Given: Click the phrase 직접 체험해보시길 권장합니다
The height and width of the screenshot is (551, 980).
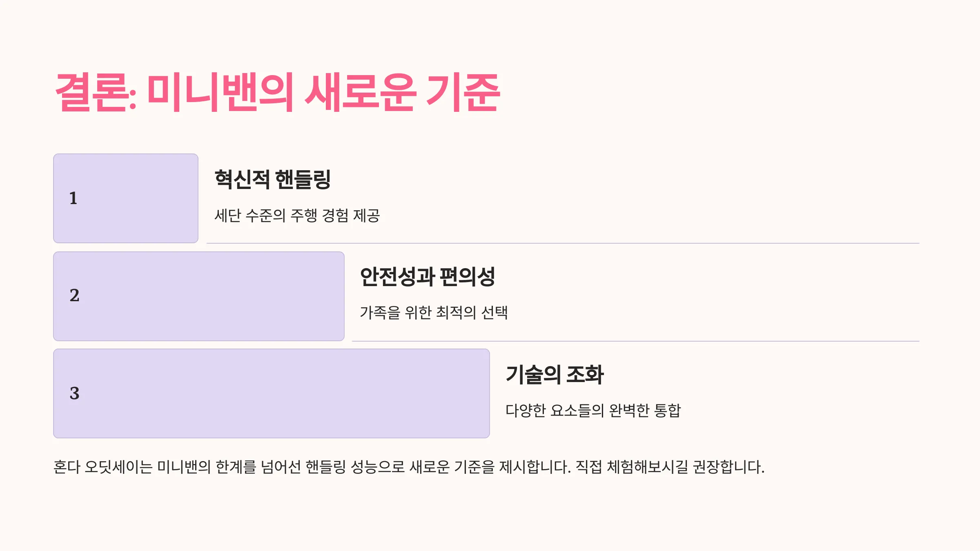Looking at the screenshot, I should point(670,467).
